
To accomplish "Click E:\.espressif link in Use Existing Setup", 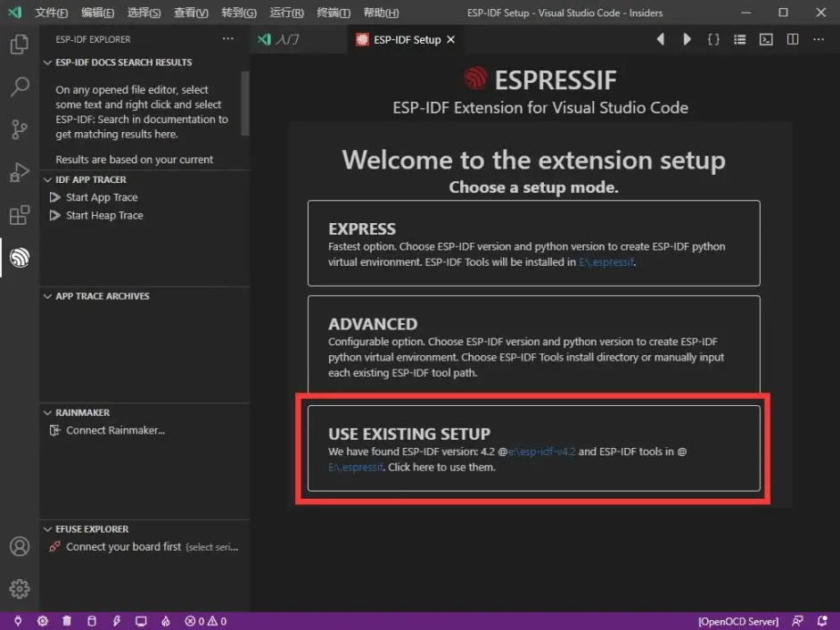I will coord(356,467).
